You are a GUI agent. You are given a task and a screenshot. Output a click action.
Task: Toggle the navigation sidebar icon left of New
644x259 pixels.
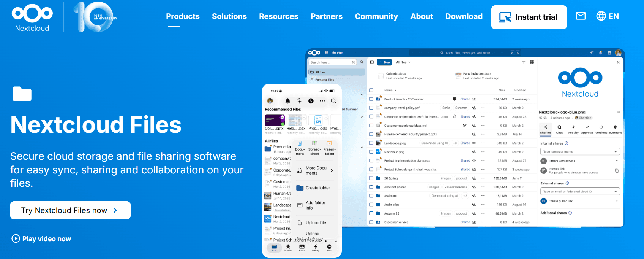[x=372, y=62]
